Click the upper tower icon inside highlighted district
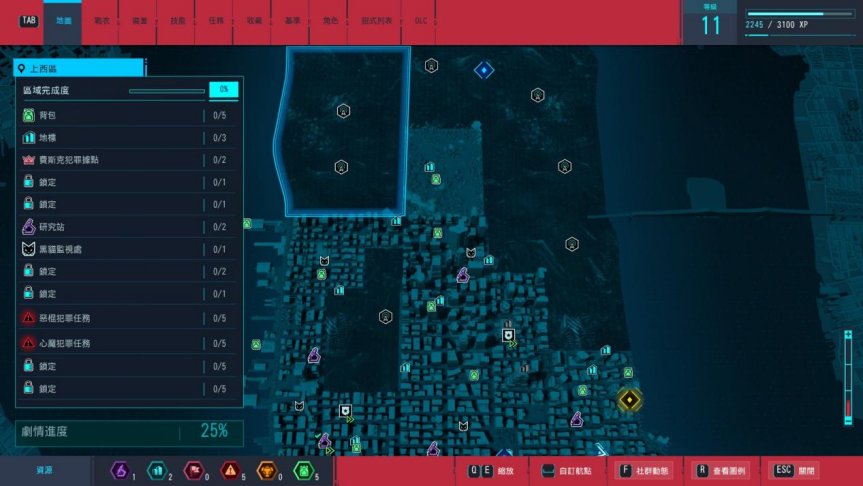Image resolution: width=863 pixels, height=486 pixels. click(x=343, y=111)
